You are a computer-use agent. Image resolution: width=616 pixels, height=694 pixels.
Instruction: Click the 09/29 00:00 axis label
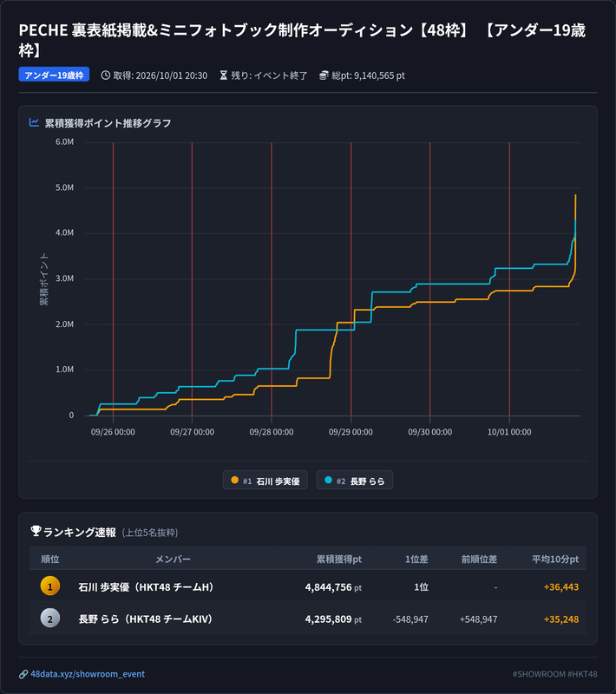pyautogui.click(x=351, y=432)
